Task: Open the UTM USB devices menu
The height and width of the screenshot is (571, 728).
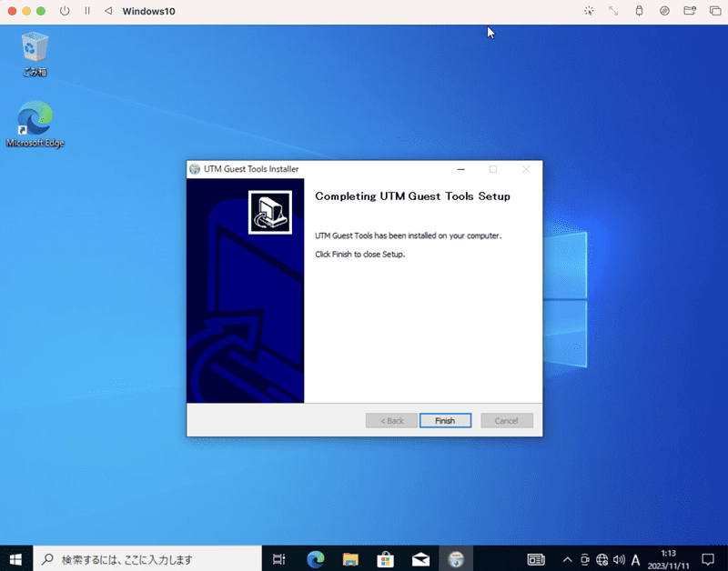Action: click(639, 11)
